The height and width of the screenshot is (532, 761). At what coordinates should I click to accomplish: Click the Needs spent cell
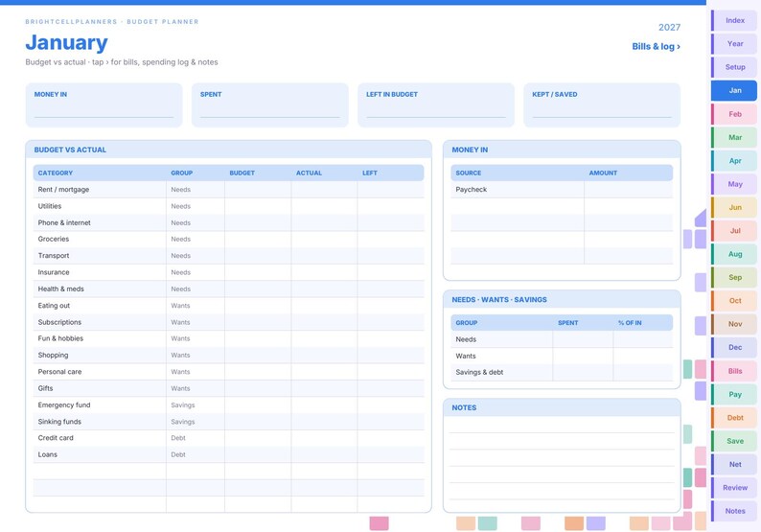583,339
